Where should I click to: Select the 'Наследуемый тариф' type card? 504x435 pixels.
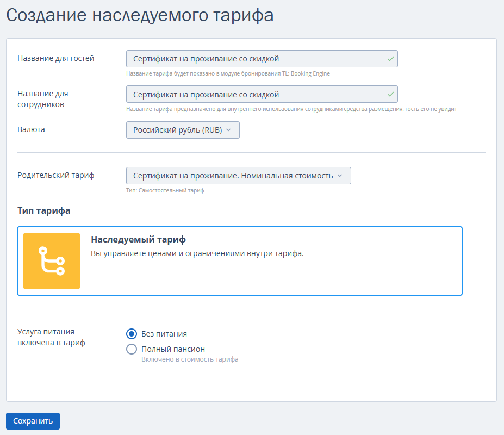pos(240,261)
